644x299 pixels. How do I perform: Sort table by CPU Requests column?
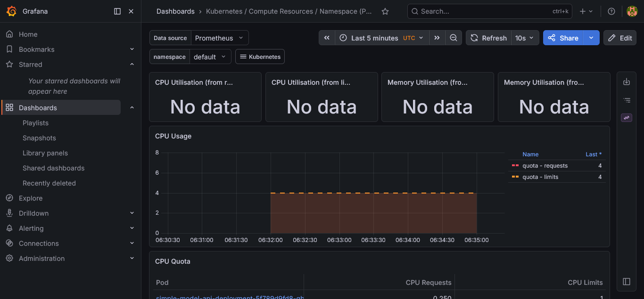point(429,283)
